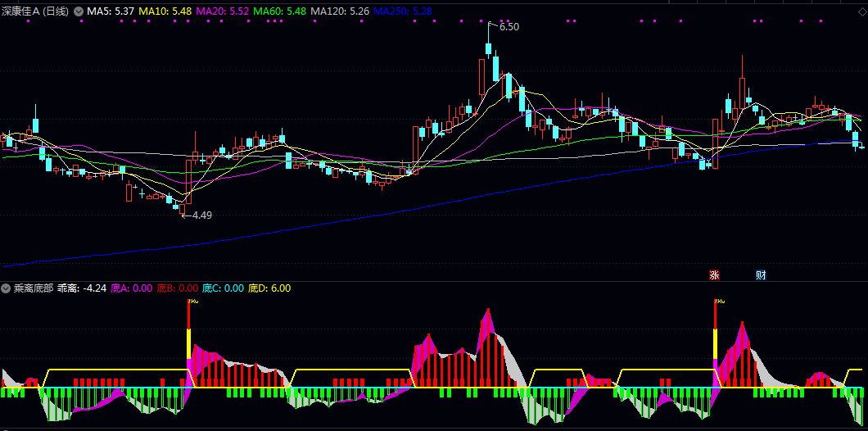Click the right-side signal marker above red spike
868x431 pixels.
pos(719,302)
